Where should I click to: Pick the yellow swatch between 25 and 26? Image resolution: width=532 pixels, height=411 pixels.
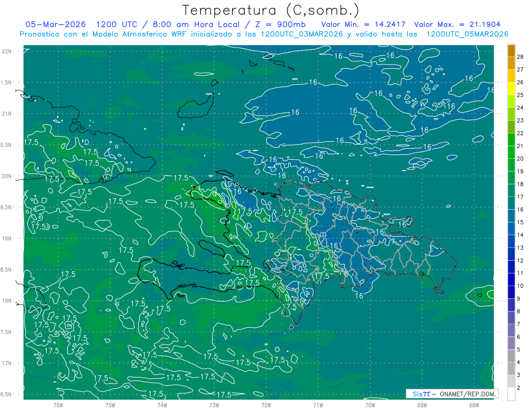(511, 89)
